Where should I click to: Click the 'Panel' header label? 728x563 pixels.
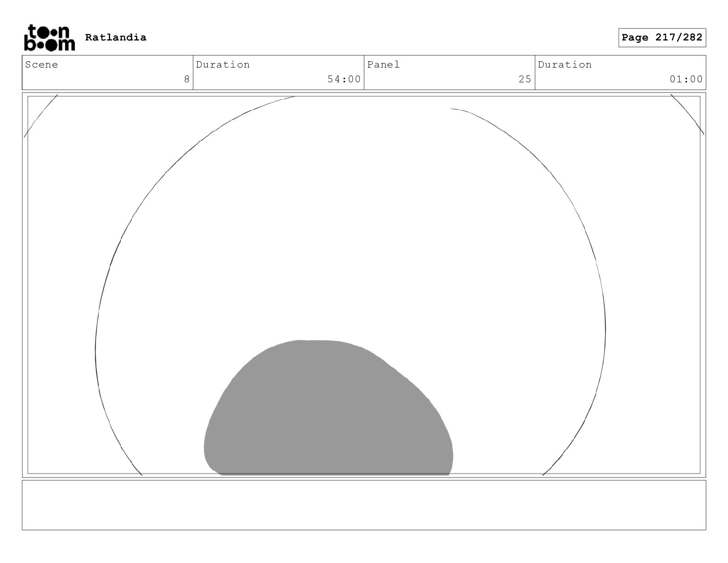[383, 64]
